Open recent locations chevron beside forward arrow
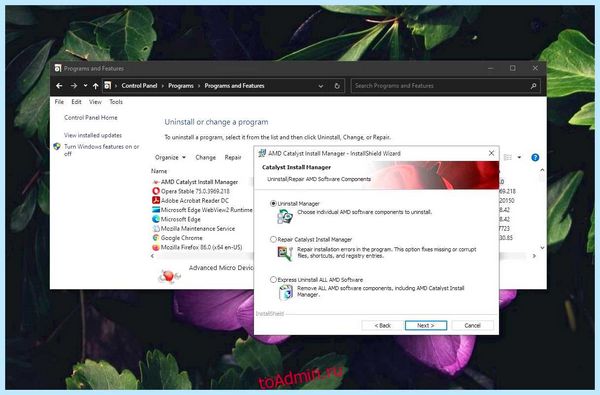The height and width of the screenshot is (395, 600). [85, 86]
